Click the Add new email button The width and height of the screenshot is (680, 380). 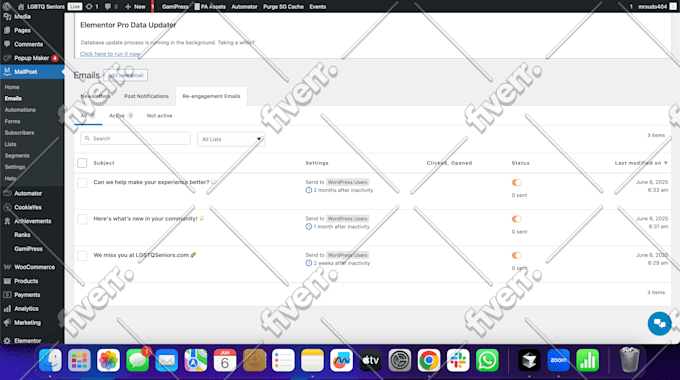[x=126, y=75]
